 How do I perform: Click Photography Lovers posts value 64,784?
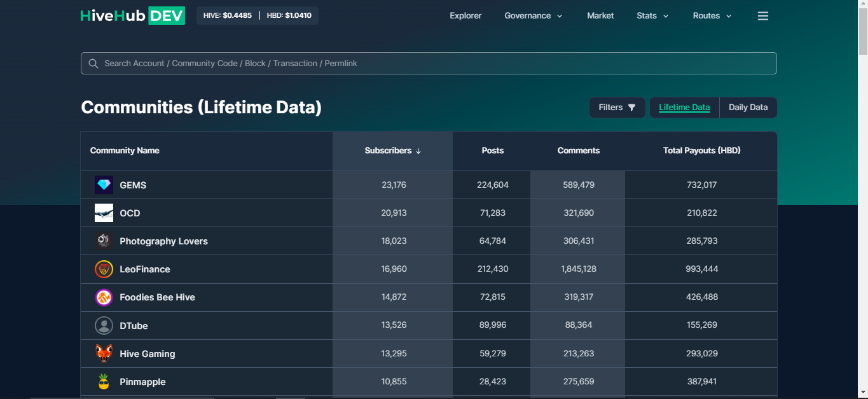click(x=493, y=241)
